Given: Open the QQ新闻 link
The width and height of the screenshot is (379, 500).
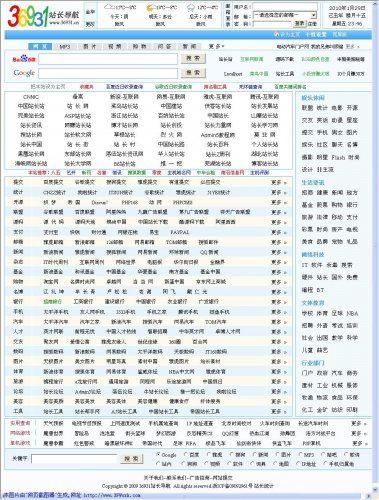Looking at the screenshot, I should coord(209,252).
